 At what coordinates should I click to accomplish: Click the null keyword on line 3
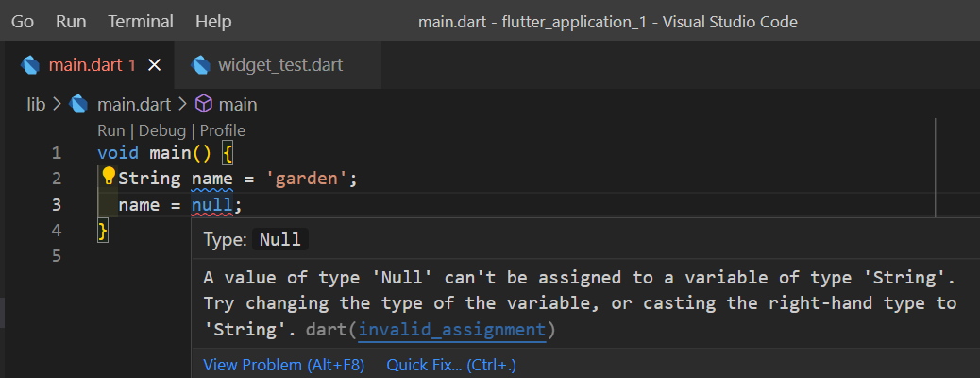(211, 205)
